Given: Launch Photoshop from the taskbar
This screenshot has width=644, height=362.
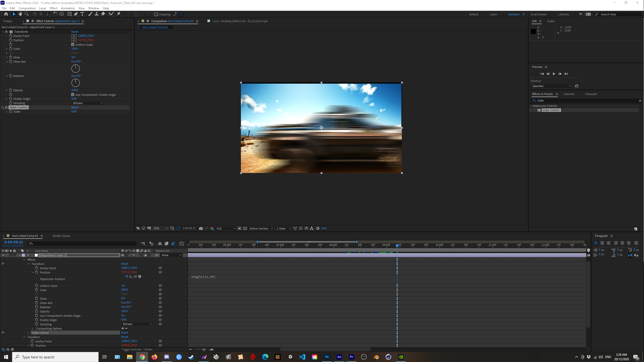Looking at the screenshot, I should (327, 357).
